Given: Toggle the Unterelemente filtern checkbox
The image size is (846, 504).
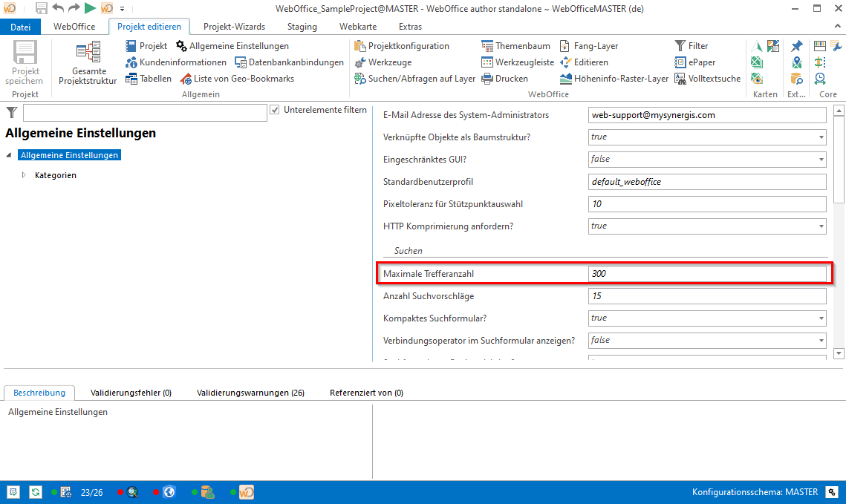Looking at the screenshot, I should pyautogui.click(x=274, y=111).
